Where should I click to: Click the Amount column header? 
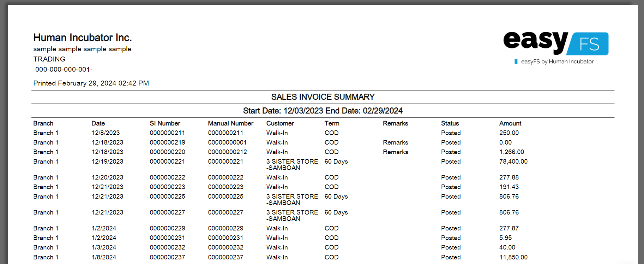(x=510, y=123)
